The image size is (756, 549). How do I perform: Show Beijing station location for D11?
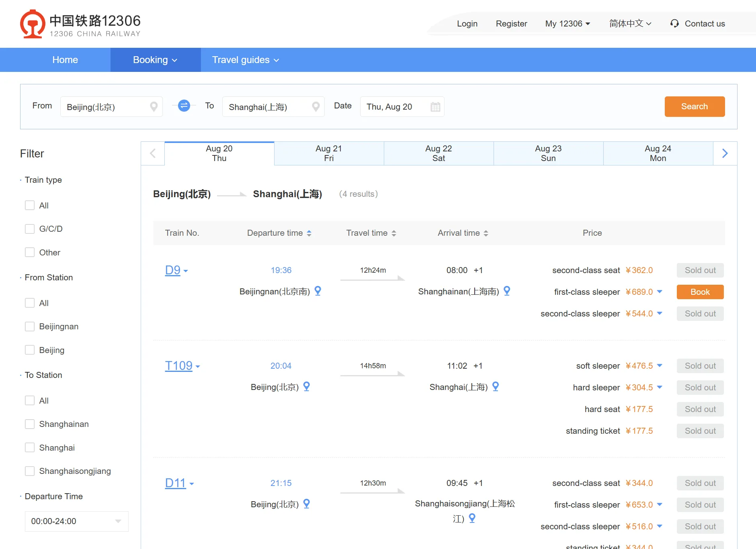306,504
